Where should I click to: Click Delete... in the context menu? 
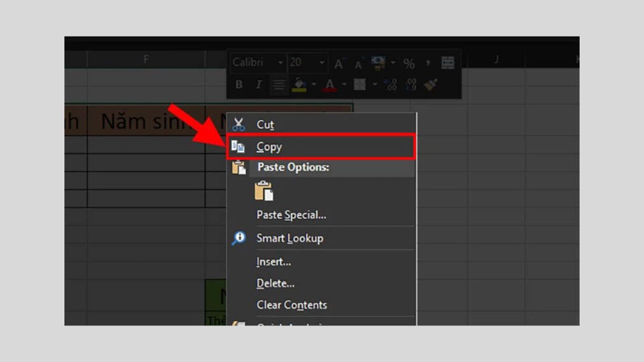tap(275, 283)
